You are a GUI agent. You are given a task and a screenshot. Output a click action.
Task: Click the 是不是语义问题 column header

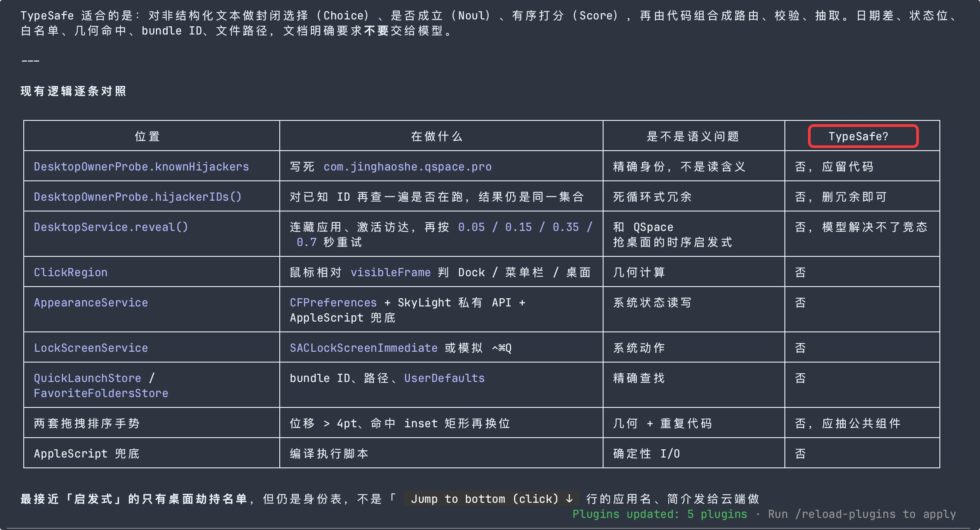click(x=693, y=136)
